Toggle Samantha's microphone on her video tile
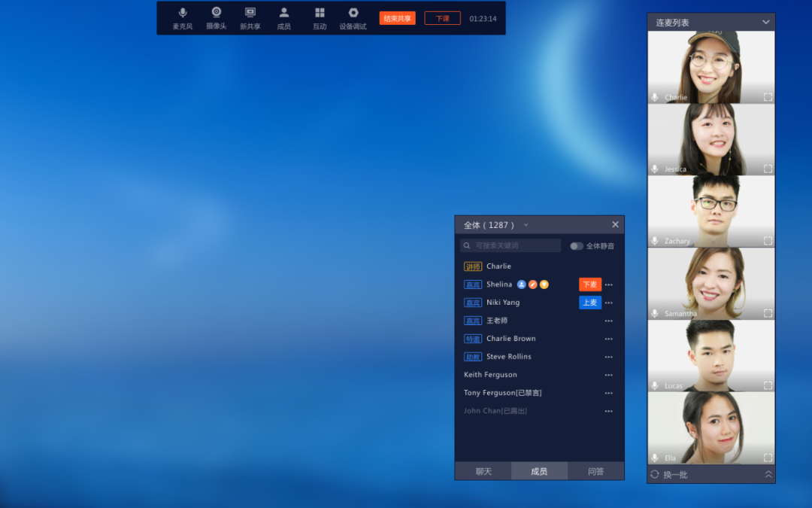 [x=655, y=313]
